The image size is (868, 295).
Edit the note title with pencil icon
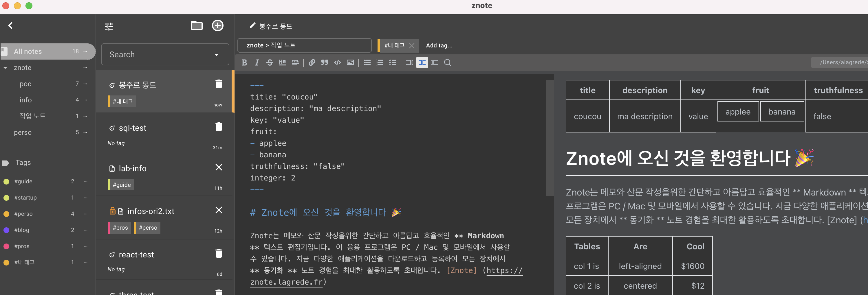click(252, 25)
